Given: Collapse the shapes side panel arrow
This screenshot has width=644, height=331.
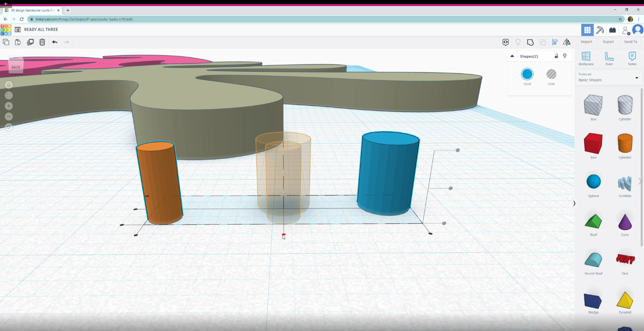Looking at the screenshot, I should pyautogui.click(x=574, y=203).
